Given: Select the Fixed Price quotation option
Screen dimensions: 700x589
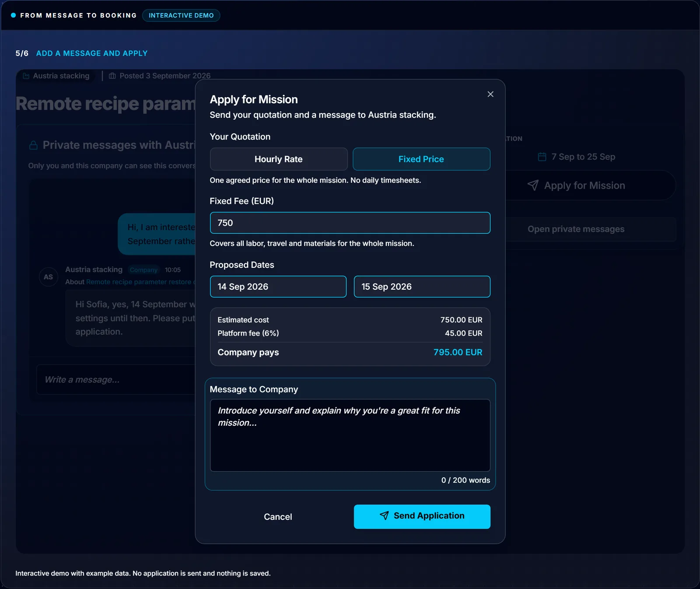Looking at the screenshot, I should (421, 159).
